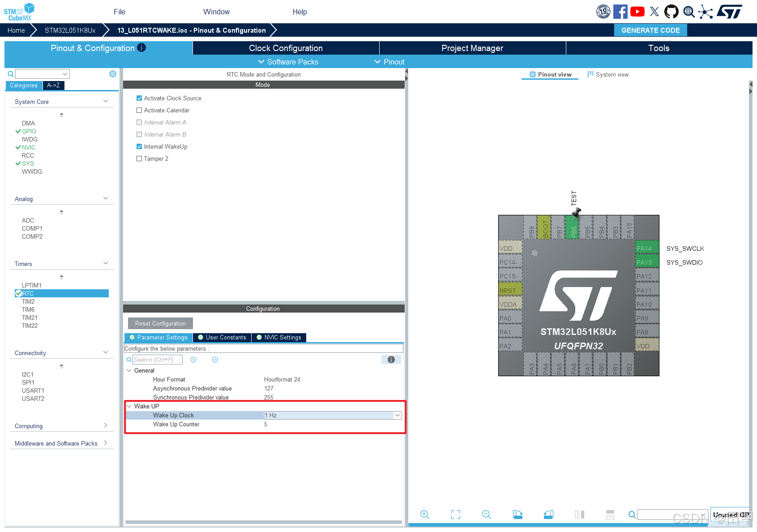Click the pin search magnifier icon

tap(632, 515)
